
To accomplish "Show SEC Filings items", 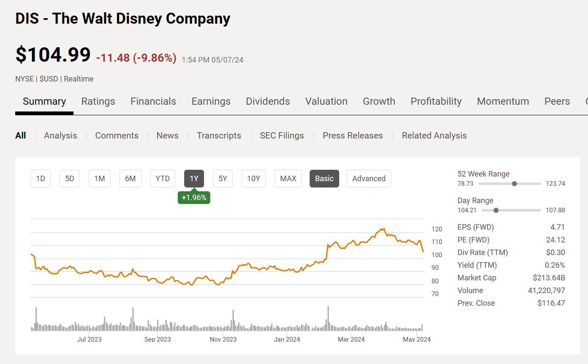I will pos(282,136).
